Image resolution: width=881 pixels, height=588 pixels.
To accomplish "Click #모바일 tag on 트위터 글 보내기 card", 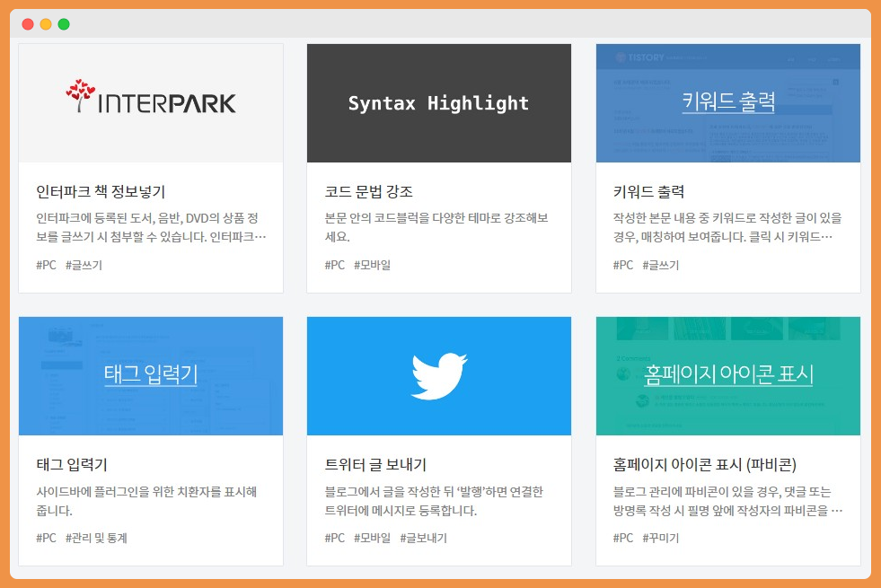I will tap(372, 538).
